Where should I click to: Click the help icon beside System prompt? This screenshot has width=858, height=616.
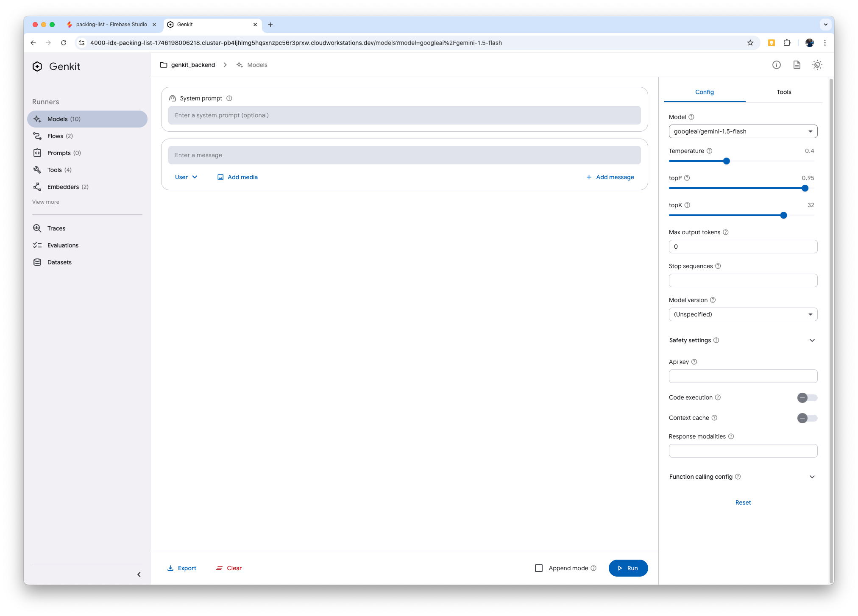[229, 98]
